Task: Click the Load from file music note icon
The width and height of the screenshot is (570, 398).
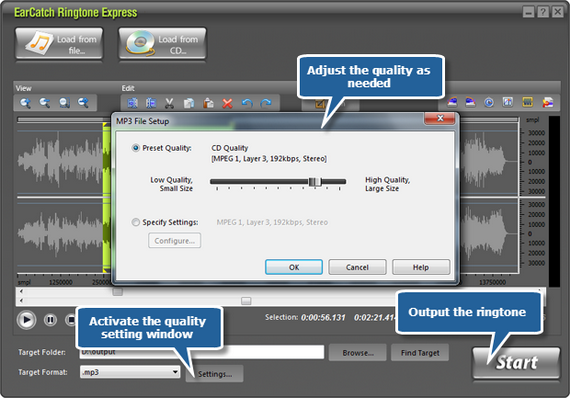Action: coord(39,43)
